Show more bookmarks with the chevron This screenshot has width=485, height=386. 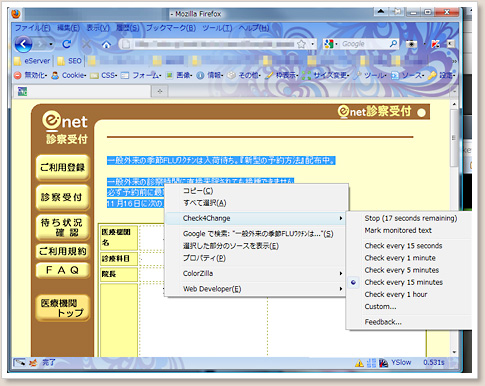pos(454,61)
